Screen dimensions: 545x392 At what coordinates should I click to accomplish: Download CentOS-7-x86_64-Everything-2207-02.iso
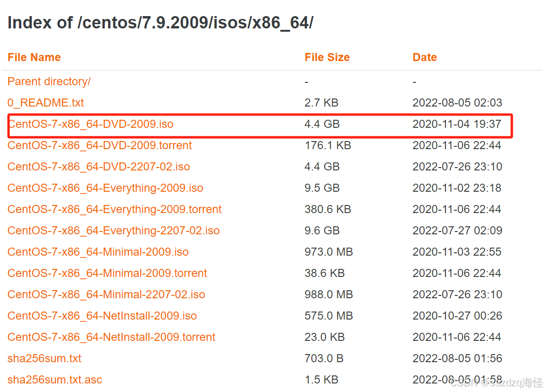point(114,231)
